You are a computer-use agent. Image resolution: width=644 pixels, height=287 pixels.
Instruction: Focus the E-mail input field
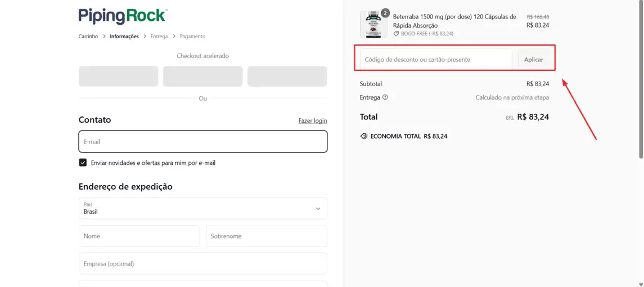pyautogui.click(x=203, y=141)
